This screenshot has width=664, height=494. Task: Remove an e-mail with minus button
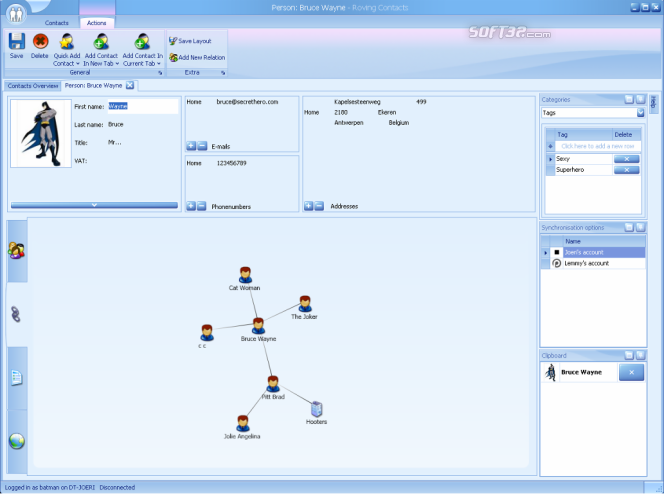click(x=202, y=146)
